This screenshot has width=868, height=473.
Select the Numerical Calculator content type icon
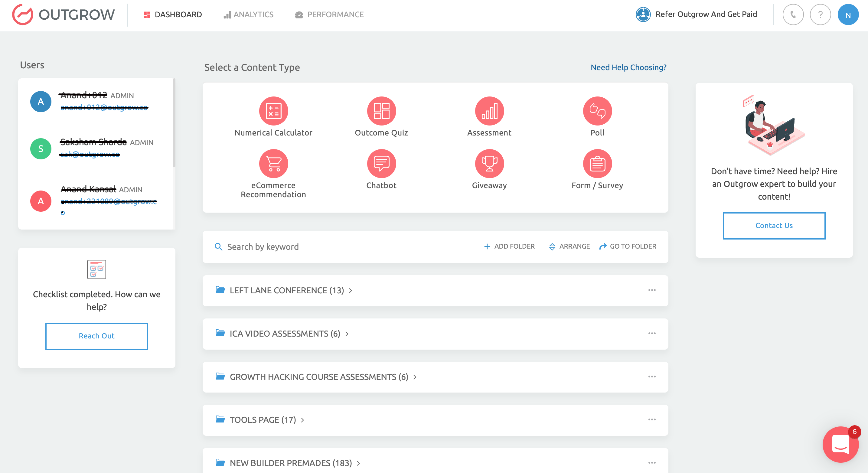click(x=273, y=111)
